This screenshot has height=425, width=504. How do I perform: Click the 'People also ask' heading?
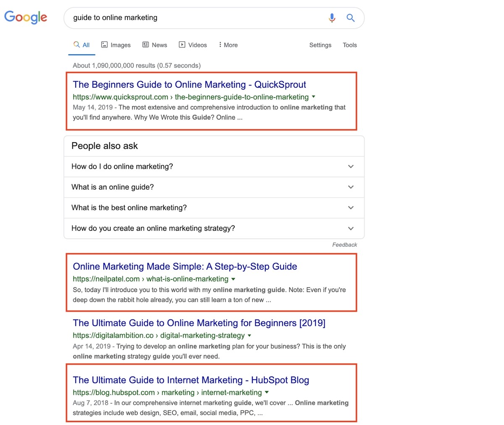105,146
